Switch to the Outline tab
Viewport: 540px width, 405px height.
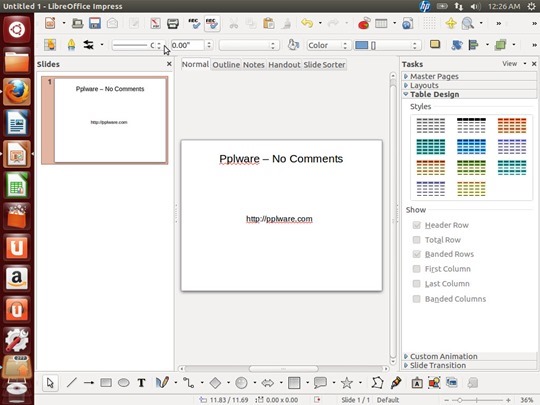(x=226, y=64)
